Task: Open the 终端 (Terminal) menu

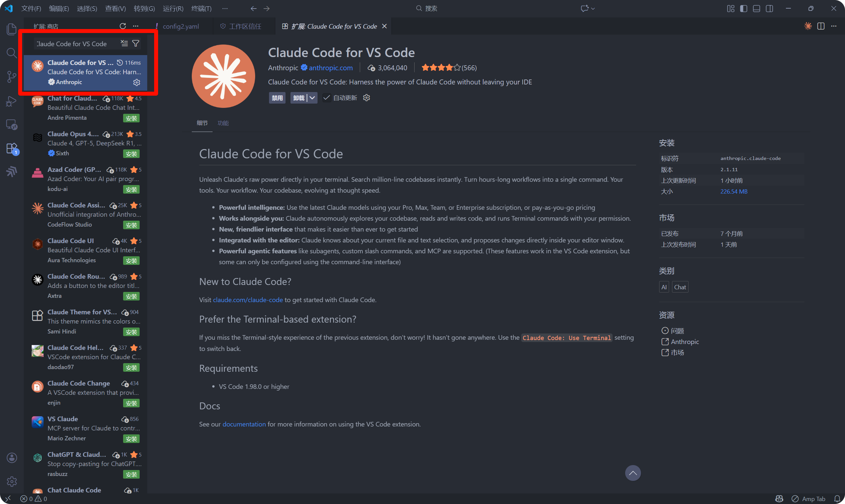Action: [x=201, y=9]
